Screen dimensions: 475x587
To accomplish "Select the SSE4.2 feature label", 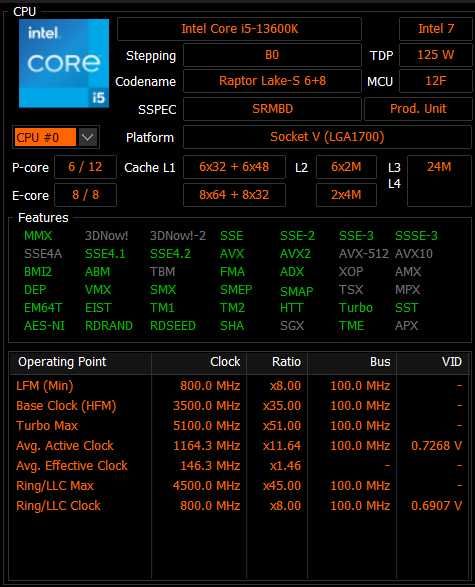I will [170, 254].
